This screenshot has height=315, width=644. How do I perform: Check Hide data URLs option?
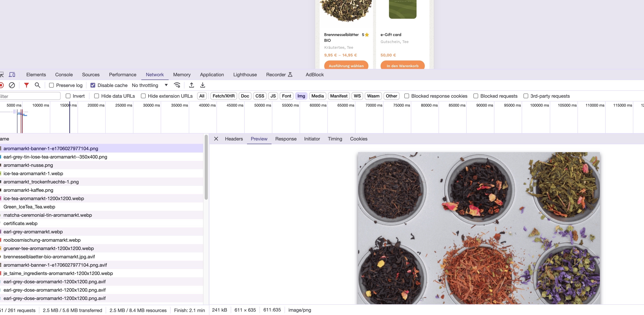97,96
